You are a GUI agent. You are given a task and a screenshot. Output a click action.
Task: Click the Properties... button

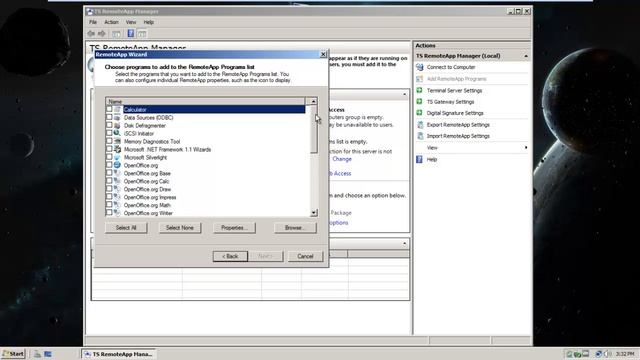pos(234,228)
